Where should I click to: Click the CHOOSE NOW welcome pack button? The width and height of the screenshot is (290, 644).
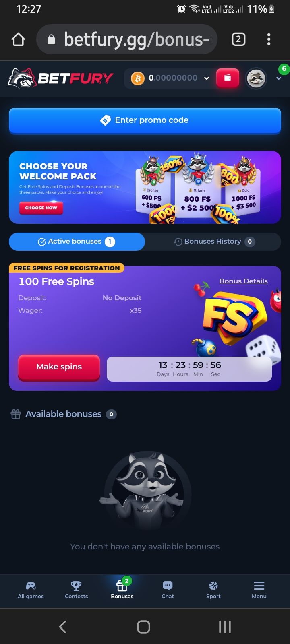(x=41, y=208)
